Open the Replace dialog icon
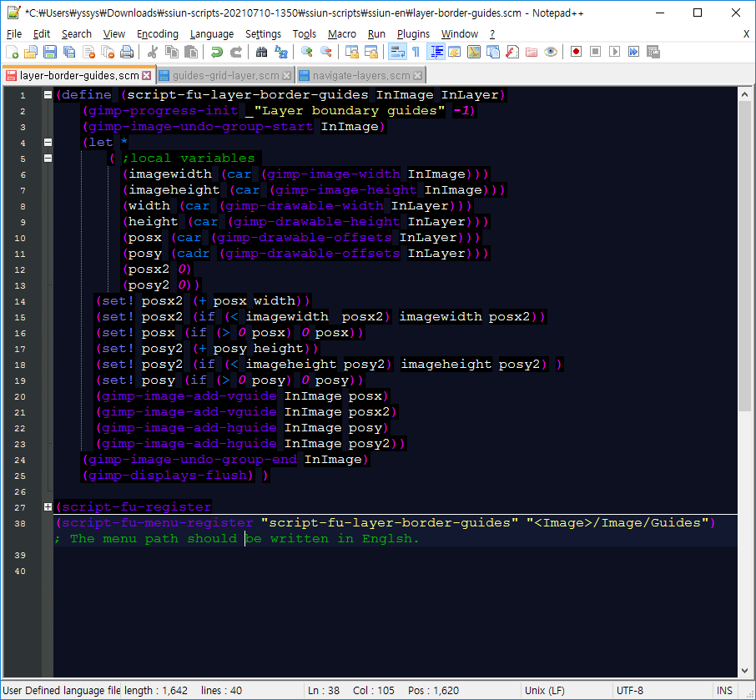 click(x=280, y=52)
